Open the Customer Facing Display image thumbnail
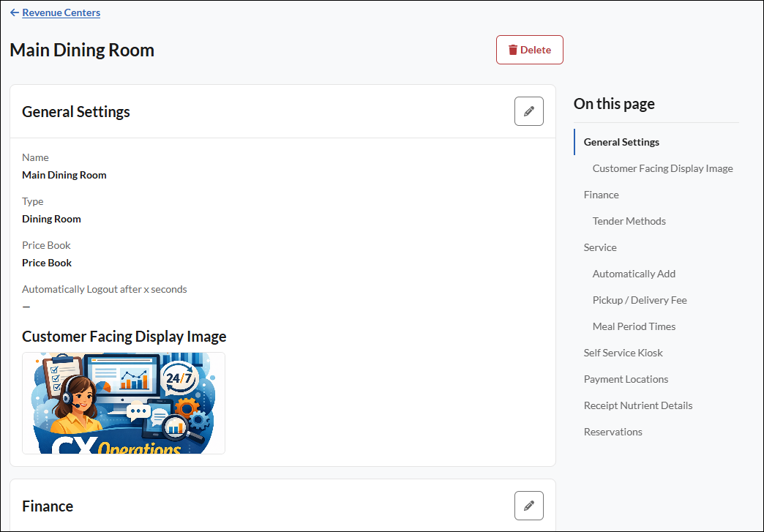 124,403
